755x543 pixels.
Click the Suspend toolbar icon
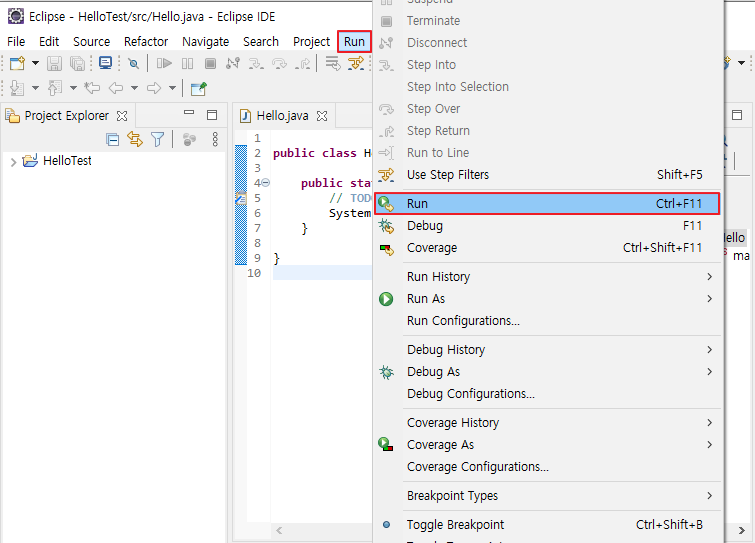coord(187,64)
